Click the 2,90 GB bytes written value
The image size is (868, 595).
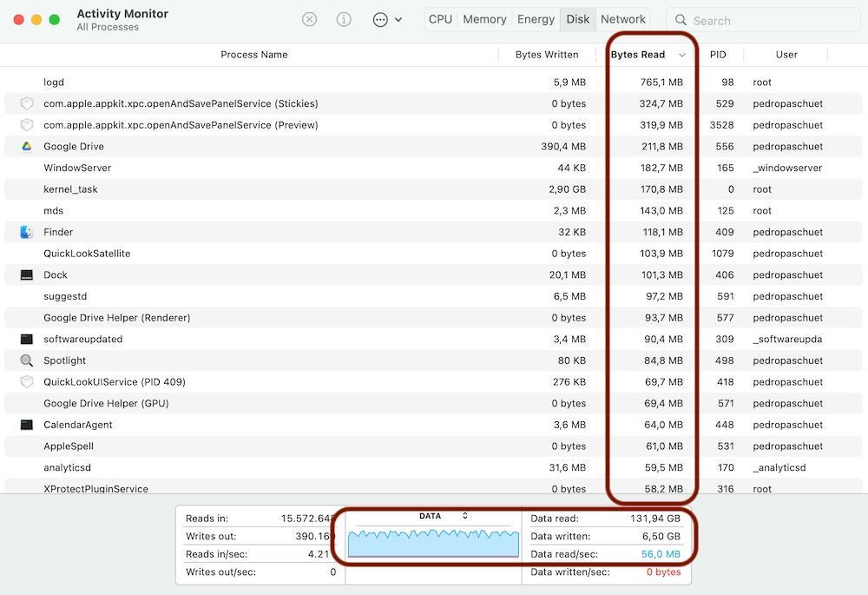pyautogui.click(x=568, y=189)
